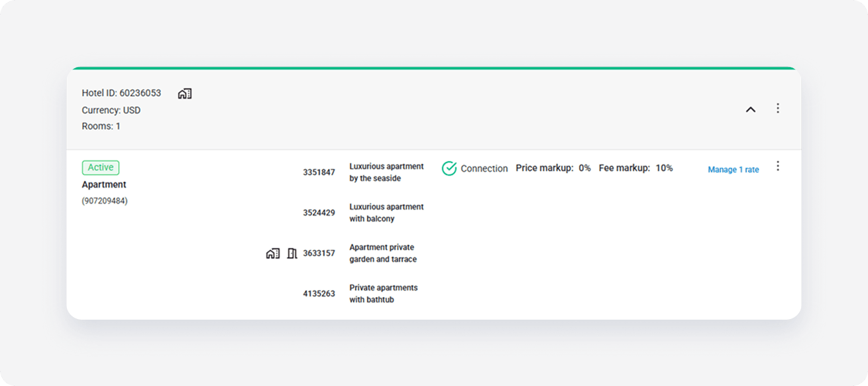
Task: Click the house icon beside 3633157
Action: coord(273,253)
